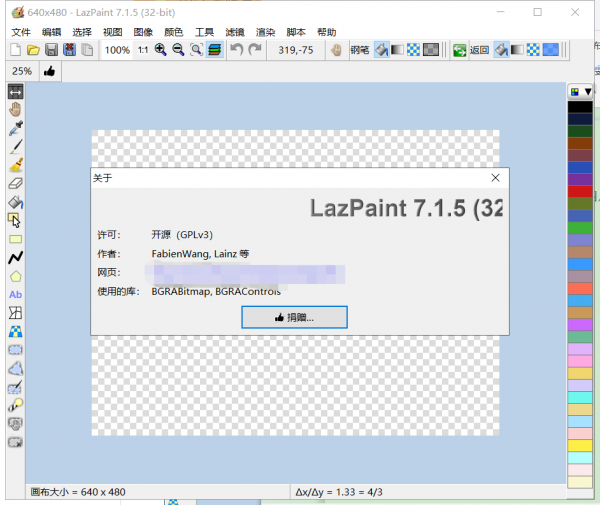
Task: Select the Polyline curve tool
Action: point(15,258)
